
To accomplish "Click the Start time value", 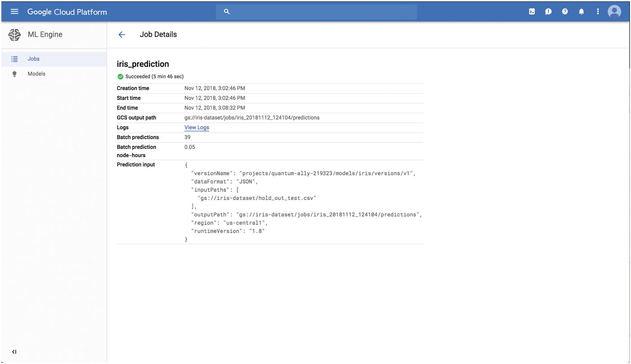I will tap(215, 98).
